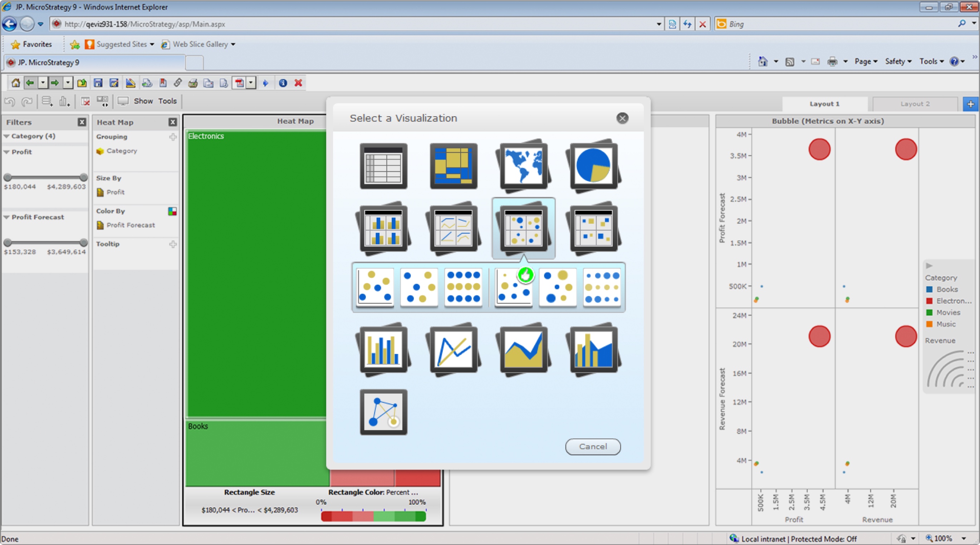The height and width of the screenshot is (545, 980).
Task: Choose the line chart visualization
Action: point(454,350)
